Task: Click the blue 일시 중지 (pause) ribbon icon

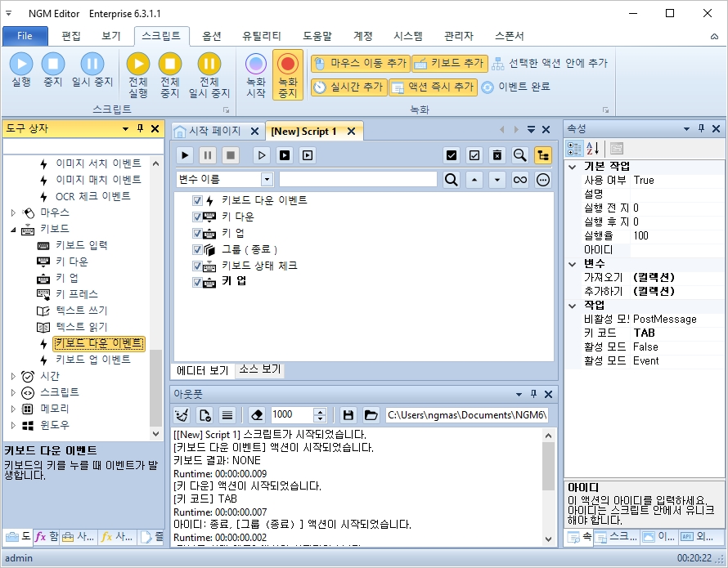Action: (92, 64)
